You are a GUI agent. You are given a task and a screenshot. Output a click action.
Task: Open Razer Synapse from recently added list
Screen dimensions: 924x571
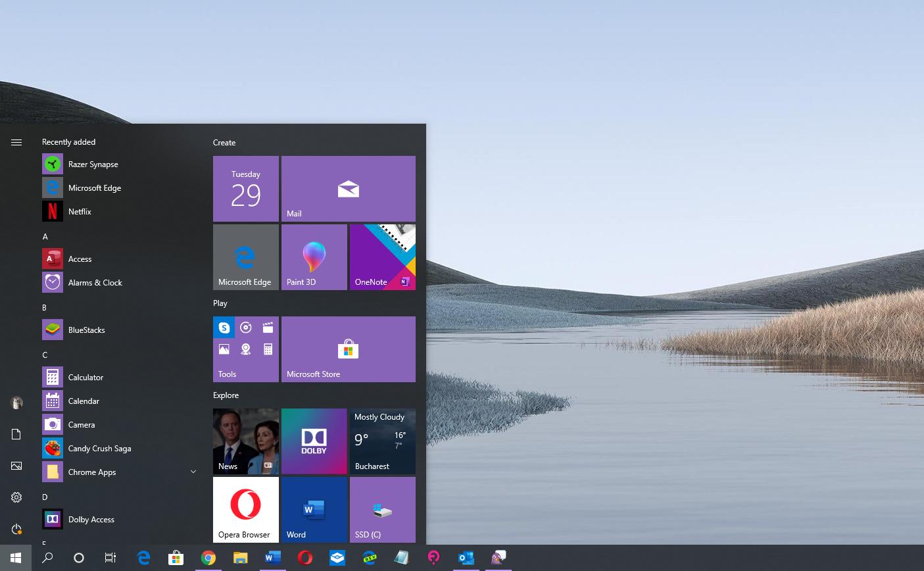(120, 164)
